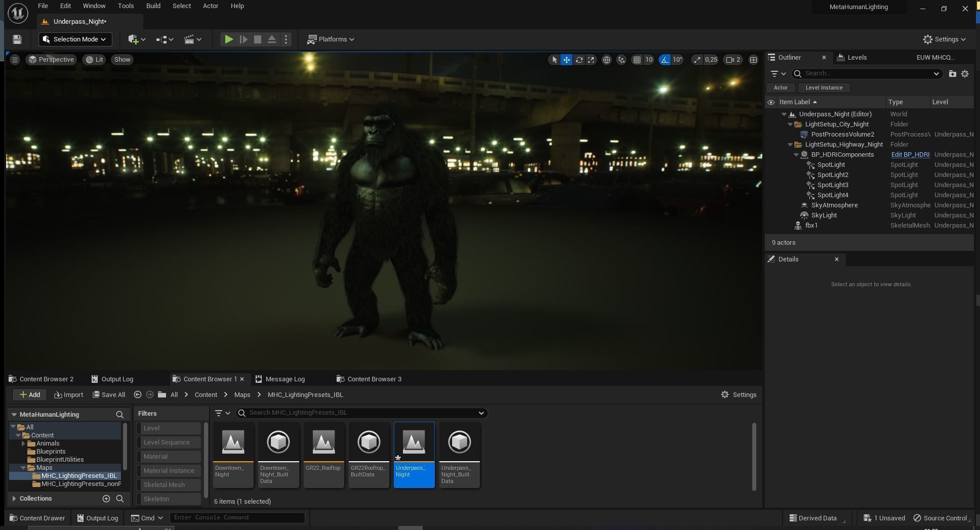Open the Outliner filter options icon
Viewport: 980px width, 530px height.
778,73
